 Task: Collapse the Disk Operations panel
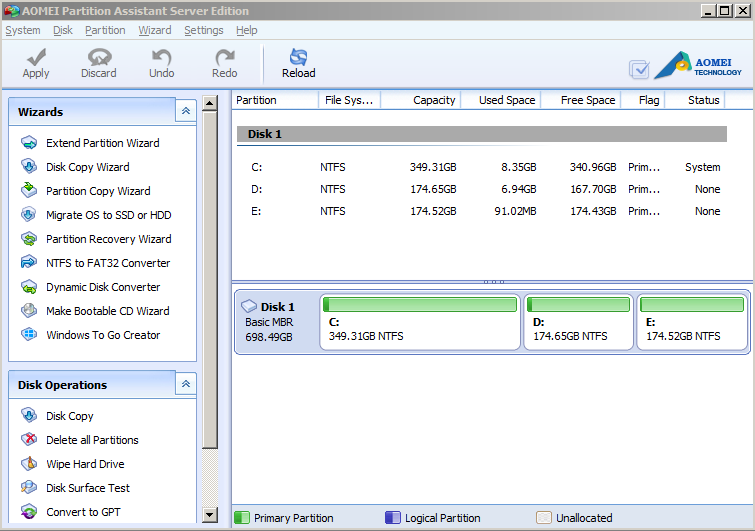tap(186, 384)
